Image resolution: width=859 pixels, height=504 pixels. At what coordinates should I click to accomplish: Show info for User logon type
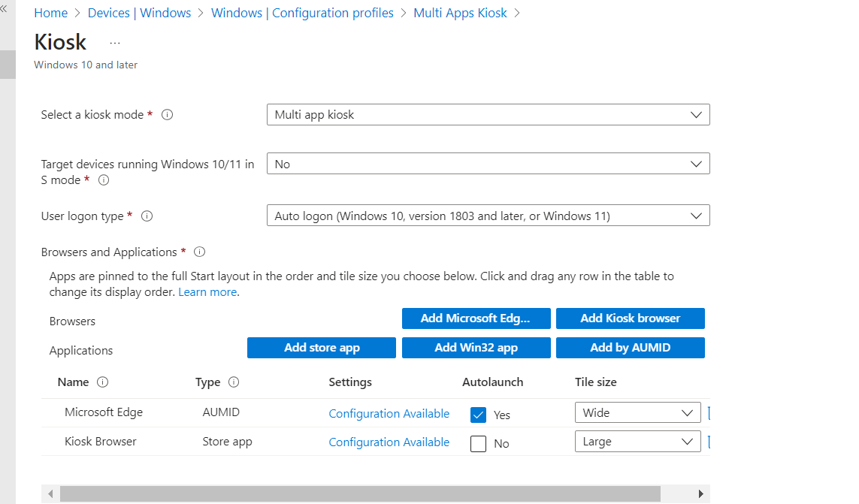coord(147,216)
